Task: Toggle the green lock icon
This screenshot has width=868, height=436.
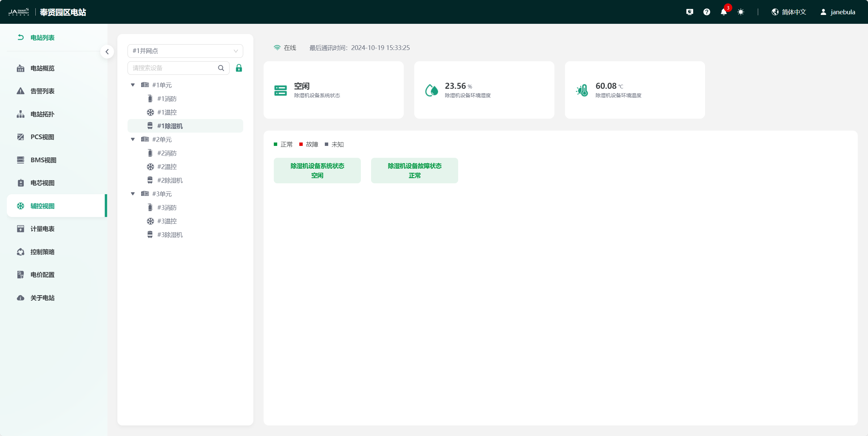Action: 239,68
